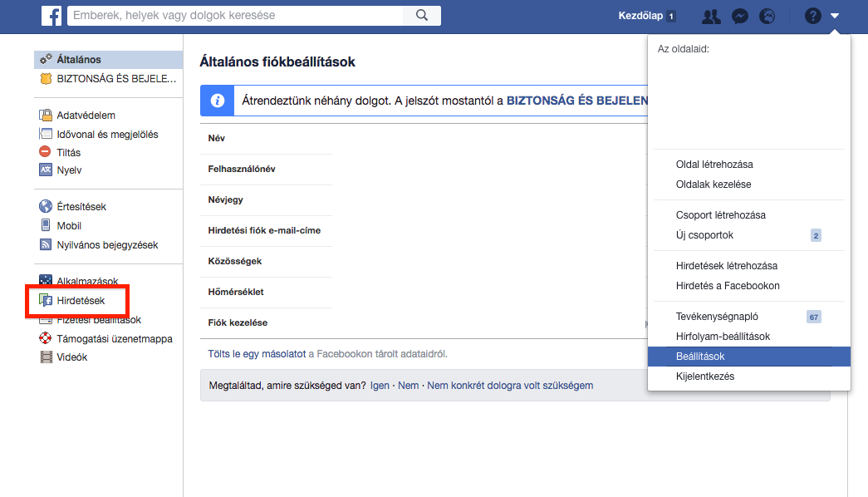Choose Kijelentkezés to log out
The height and width of the screenshot is (497, 868).
pyautogui.click(x=704, y=376)
